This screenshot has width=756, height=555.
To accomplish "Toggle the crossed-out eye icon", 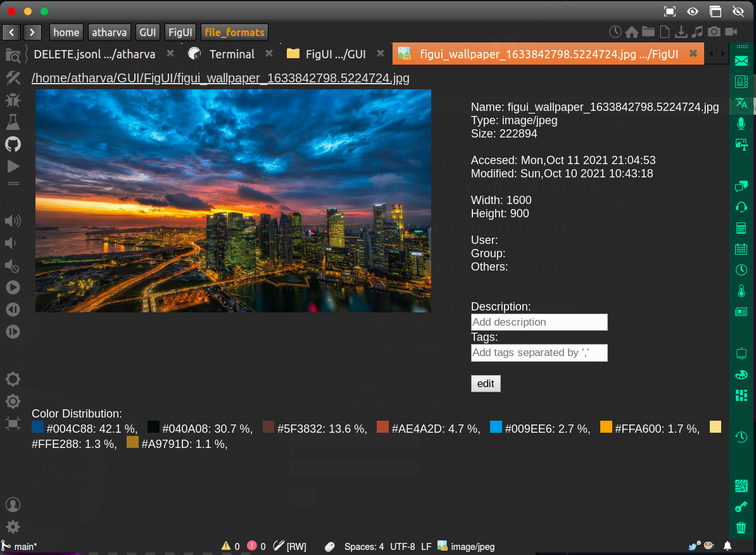I will pyautogui.click(x=738, y=11).
